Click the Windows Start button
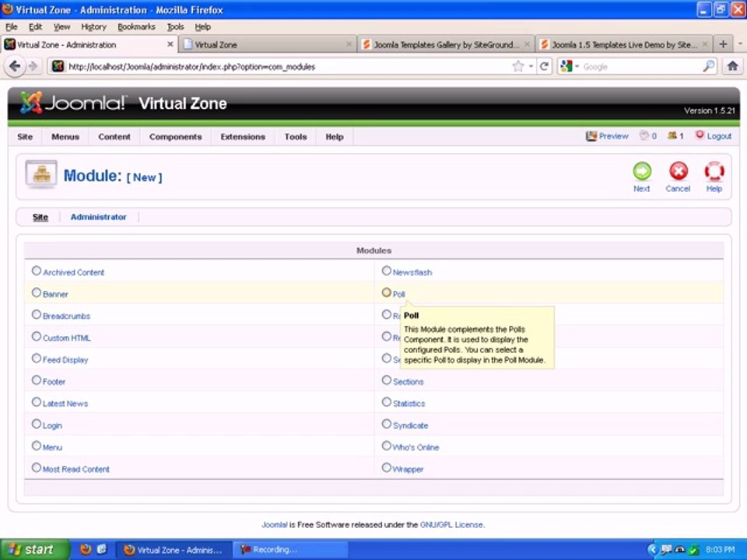This screenshot has height=560, width=747. (34, 550)
